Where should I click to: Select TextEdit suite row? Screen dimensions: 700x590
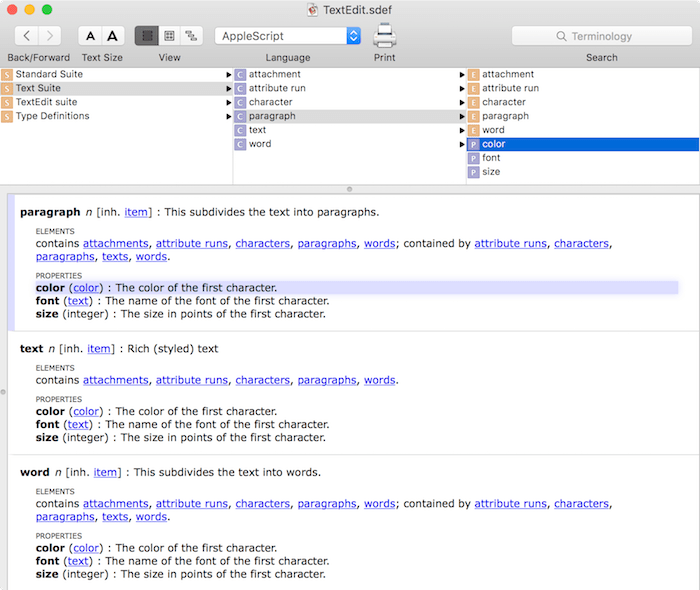click(116, 102)
